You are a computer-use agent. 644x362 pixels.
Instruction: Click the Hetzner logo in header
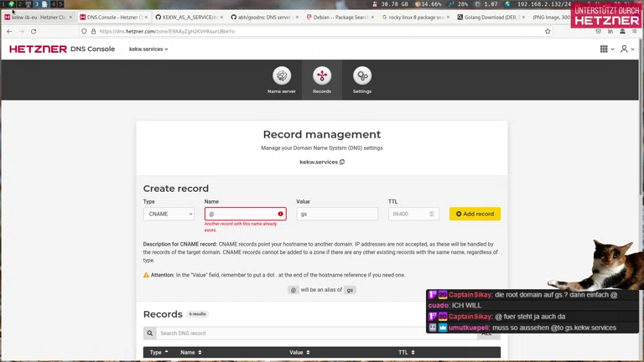(39, 49)
